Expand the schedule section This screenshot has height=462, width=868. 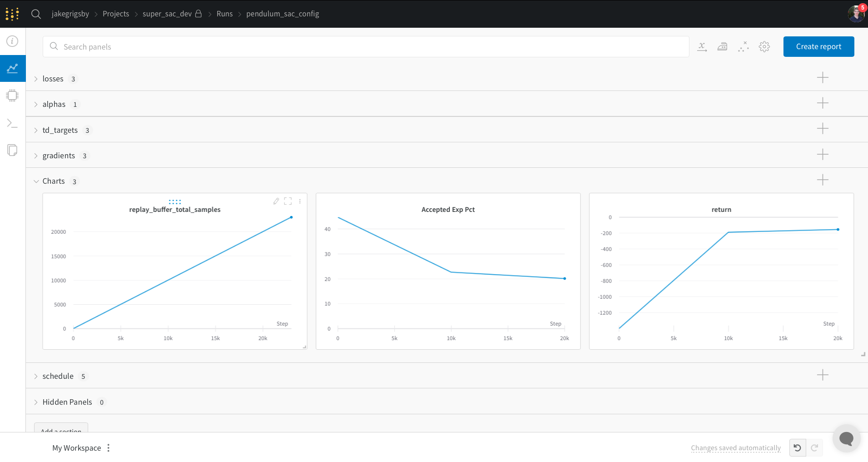(x=36, y=377)
